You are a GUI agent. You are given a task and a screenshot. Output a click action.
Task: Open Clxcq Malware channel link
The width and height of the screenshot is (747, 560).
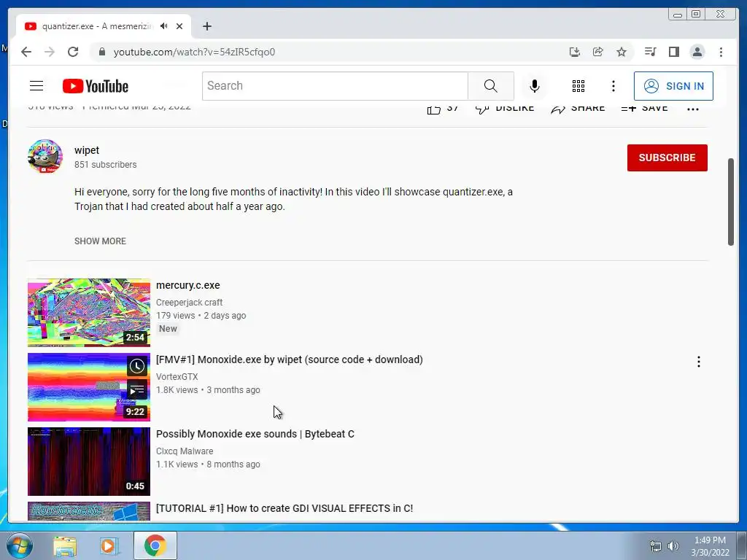coord(185,451)
